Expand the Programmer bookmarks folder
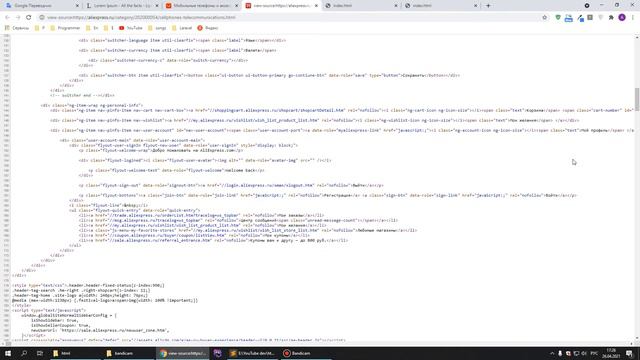The width and height of the screenshot is (640, 360). click(65, 28)
